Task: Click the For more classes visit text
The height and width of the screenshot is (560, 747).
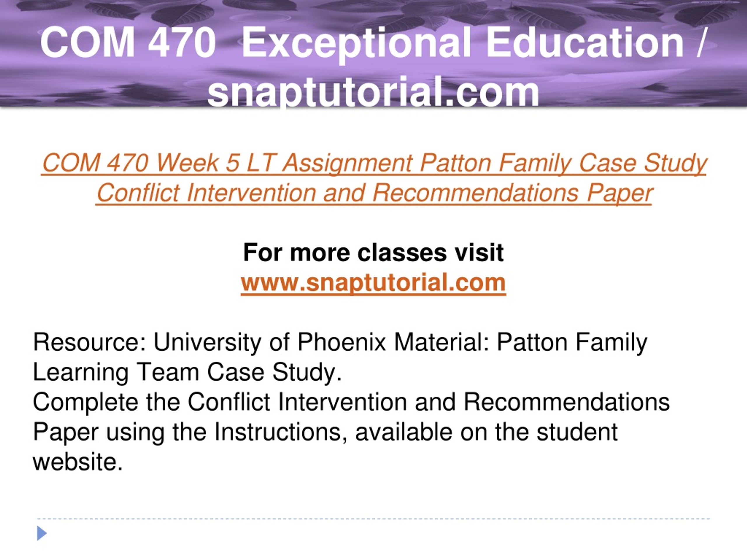Action: pyautogui.click(x=373, y=252)
